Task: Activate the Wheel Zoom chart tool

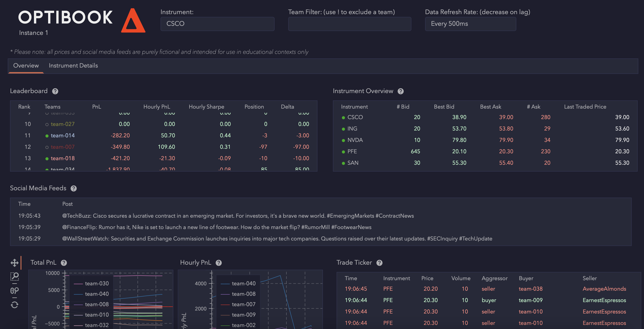Action: [15, 290]
